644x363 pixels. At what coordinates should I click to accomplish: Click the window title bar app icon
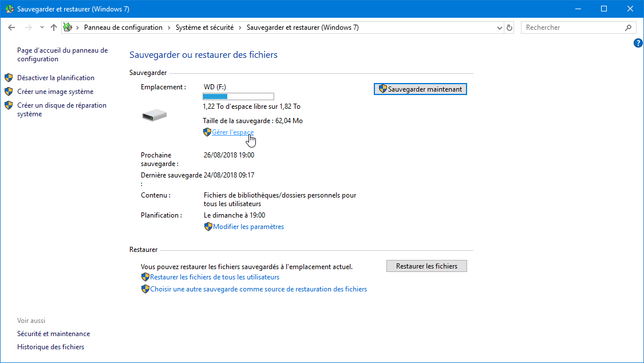pyautogui.click(x=9, y=9)
